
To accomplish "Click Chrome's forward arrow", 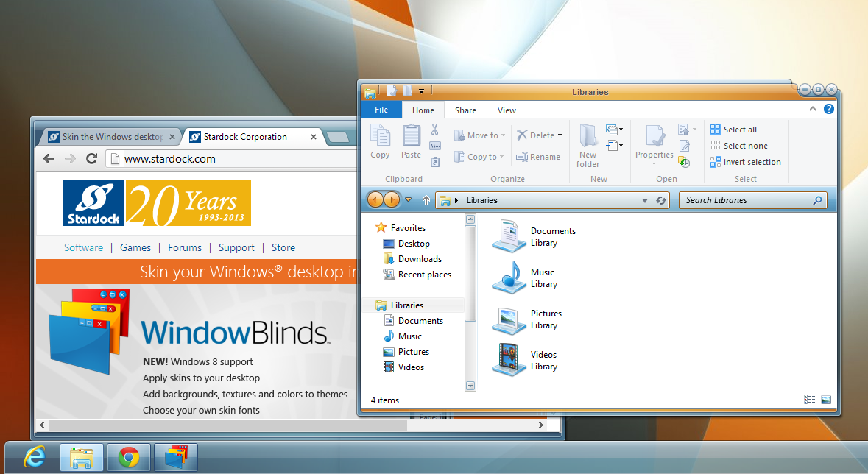I will (x=70, y=159).
